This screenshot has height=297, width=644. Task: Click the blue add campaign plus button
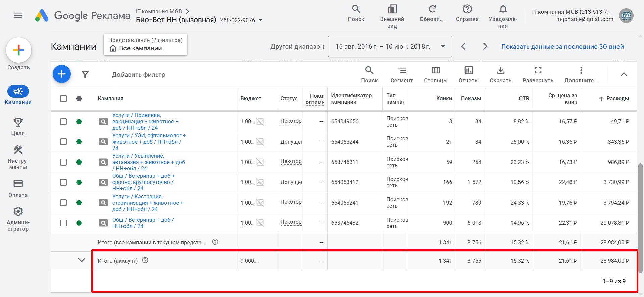pos(62,74)
